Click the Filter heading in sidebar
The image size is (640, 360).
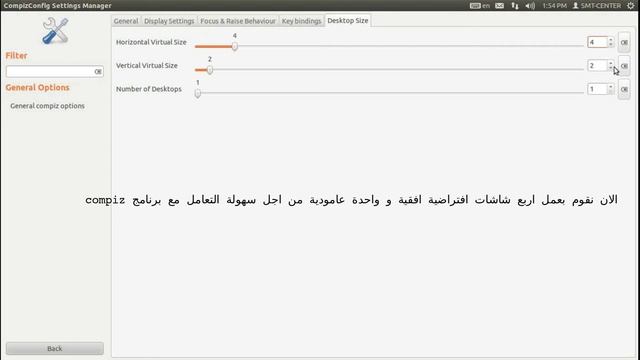pos(16,56)
